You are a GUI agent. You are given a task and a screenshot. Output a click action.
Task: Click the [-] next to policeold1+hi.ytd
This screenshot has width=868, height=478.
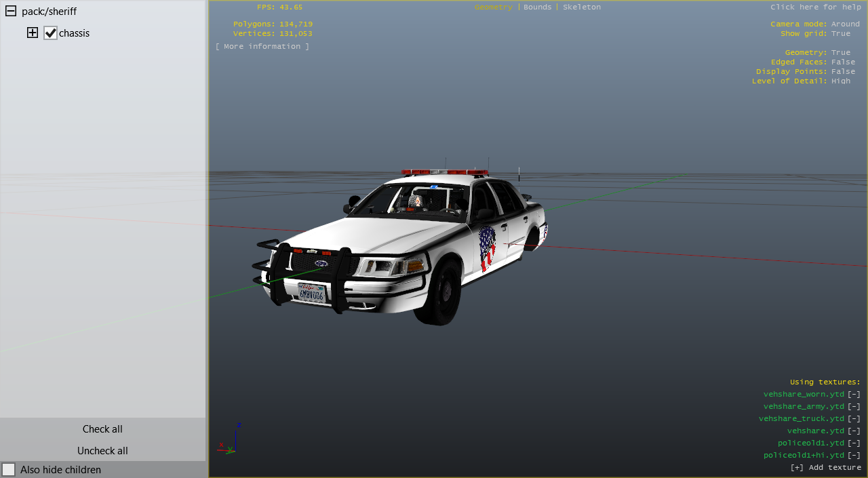(854, 456)
